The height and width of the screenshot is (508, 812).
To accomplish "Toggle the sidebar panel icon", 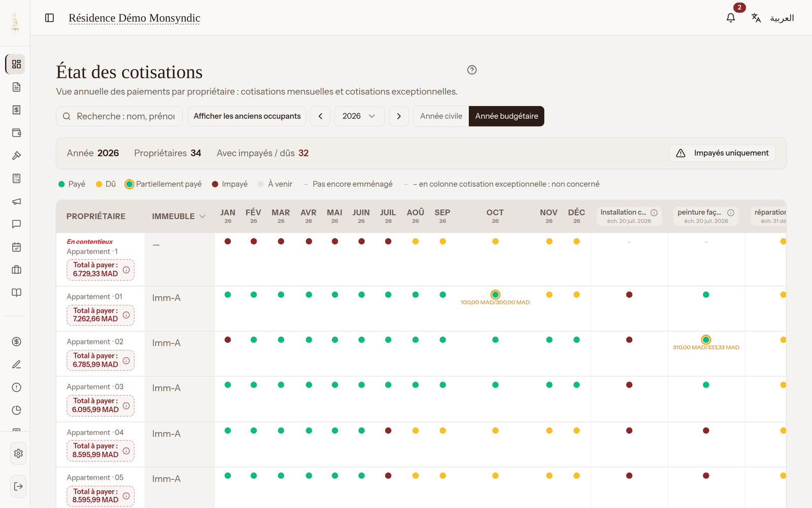I will [49, 18].
